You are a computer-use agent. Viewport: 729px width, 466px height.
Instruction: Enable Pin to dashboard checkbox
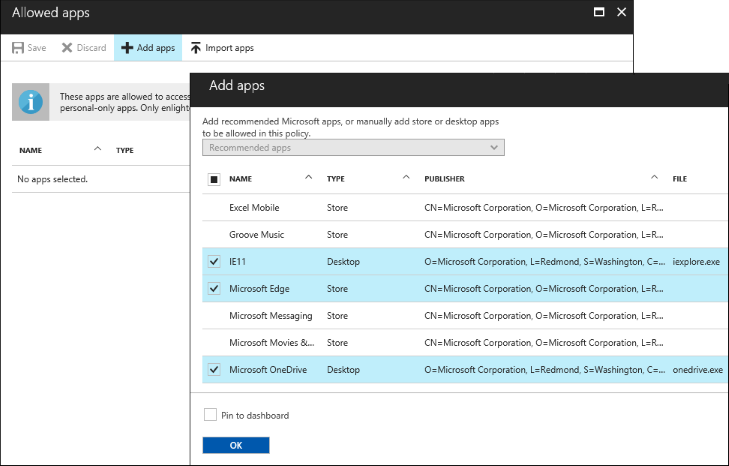click(210, 415)
